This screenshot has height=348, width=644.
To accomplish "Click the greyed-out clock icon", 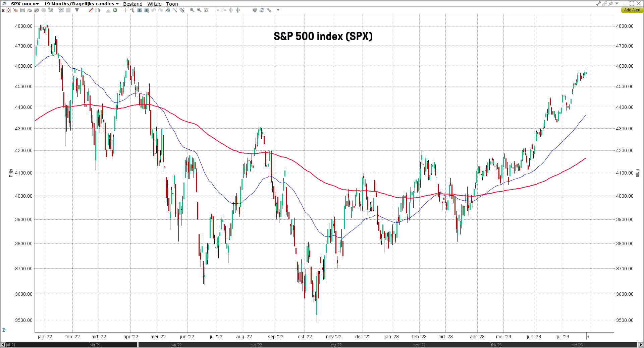I will click(44, 10).
